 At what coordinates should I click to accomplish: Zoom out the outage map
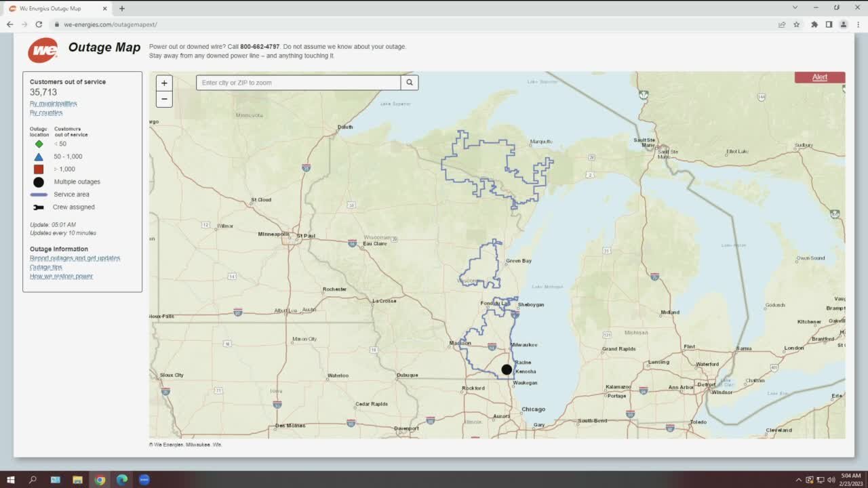click(164, 99)
